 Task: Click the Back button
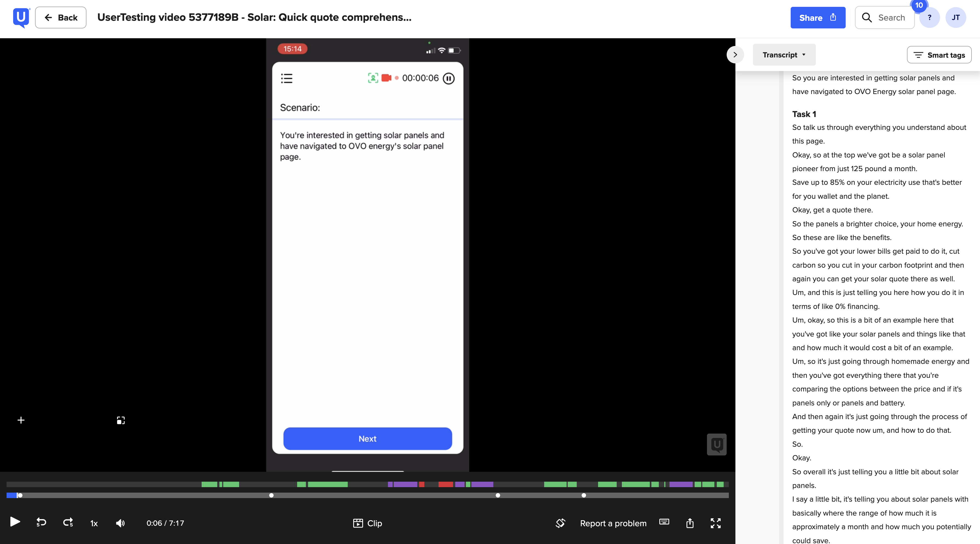61,17
